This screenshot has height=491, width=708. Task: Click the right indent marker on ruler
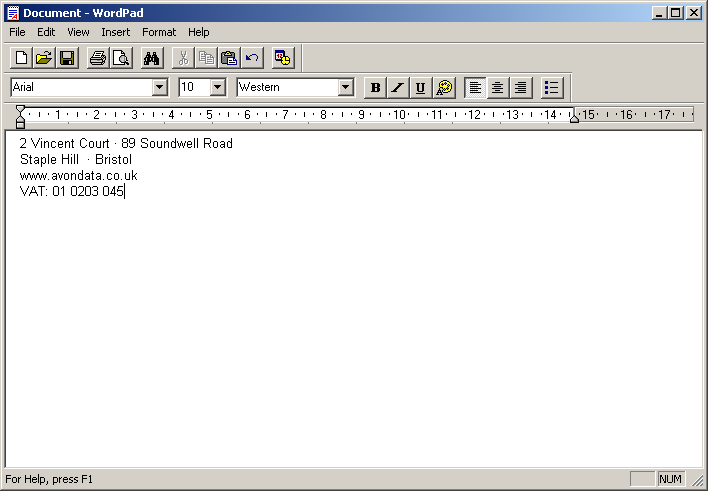(574, 117)
